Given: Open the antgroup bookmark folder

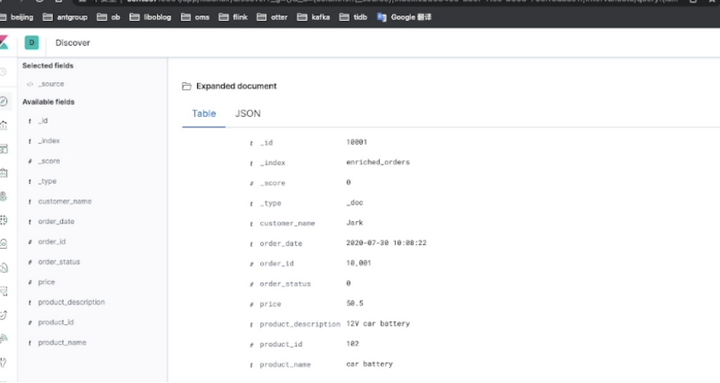Looking at the screenshot, I should [x=65, y=17].
